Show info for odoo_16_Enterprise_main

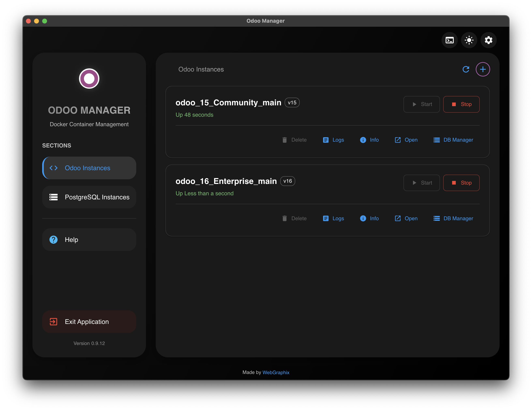tap(369, 218)
